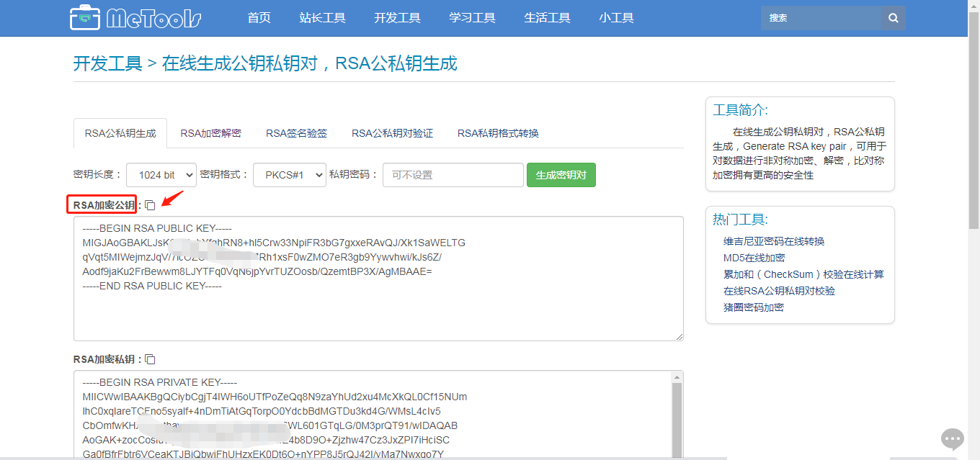980x460 pixels.
Task: Open the chat bubble widget
Action: click(953, 438)
